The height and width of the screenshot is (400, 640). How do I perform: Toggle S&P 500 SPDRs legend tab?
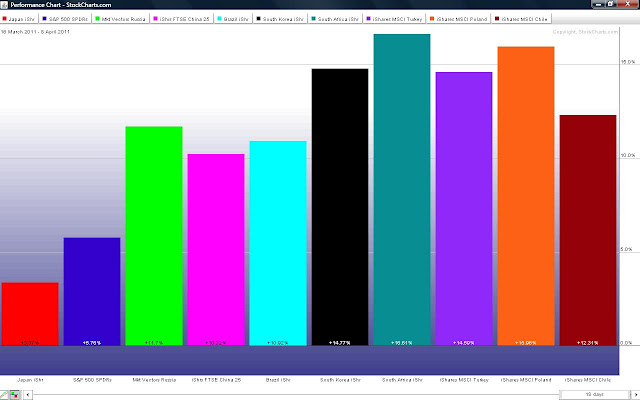(65, 19)
